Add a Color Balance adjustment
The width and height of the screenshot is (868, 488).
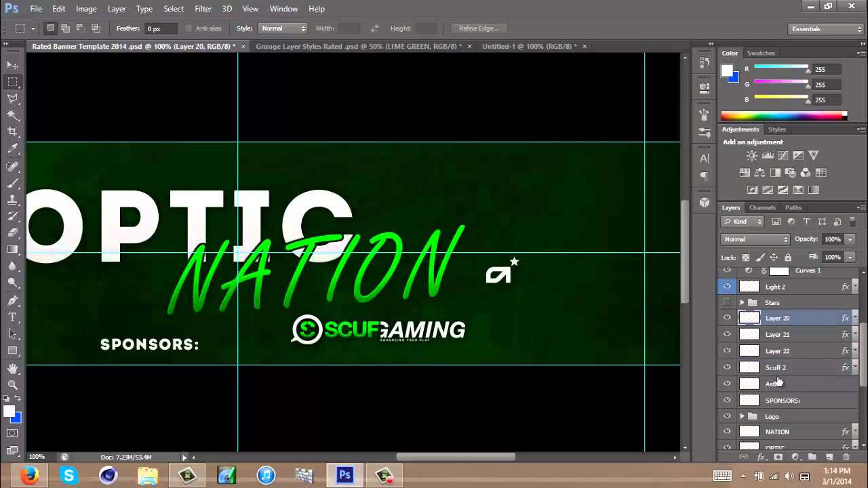[759, 173]
